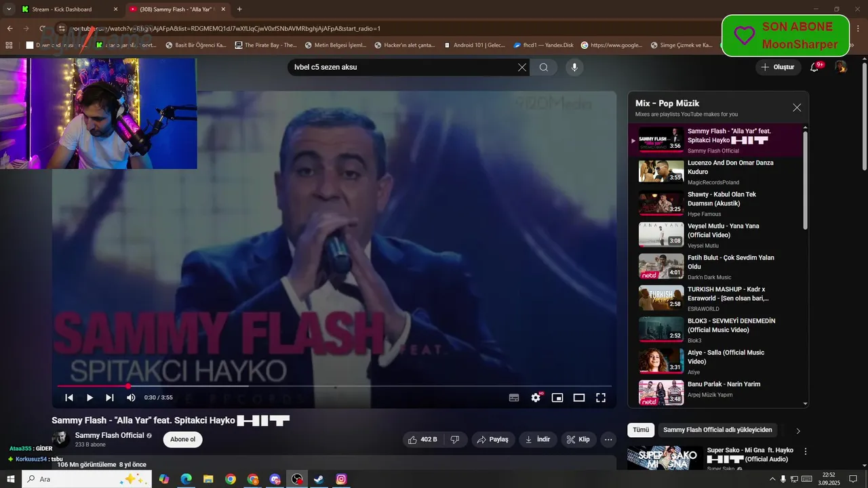Screen dimensions: 868x488
Task: Seek in the red video progress bar
Action: (x=334, y=386)
